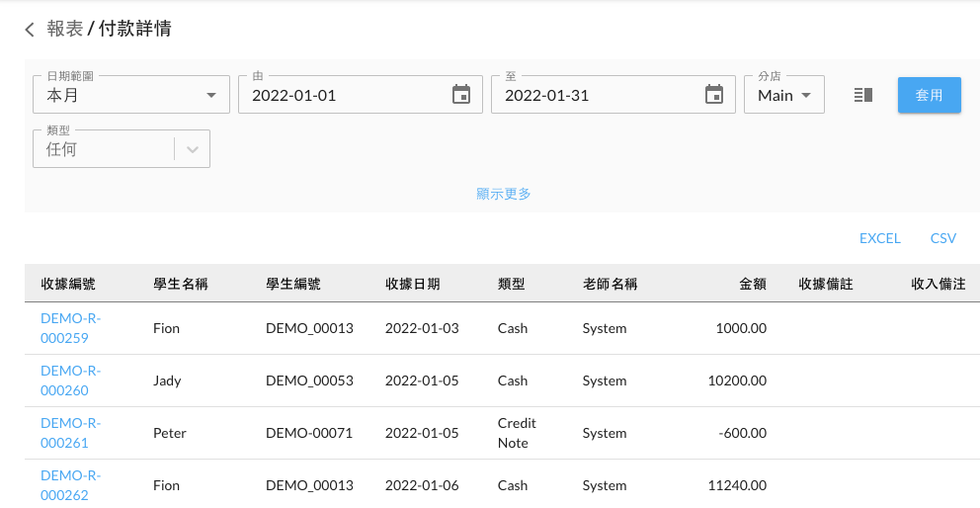
Task: Click the 學生名稱 column header
Action: pyautogui.click(x=180, y=284)
